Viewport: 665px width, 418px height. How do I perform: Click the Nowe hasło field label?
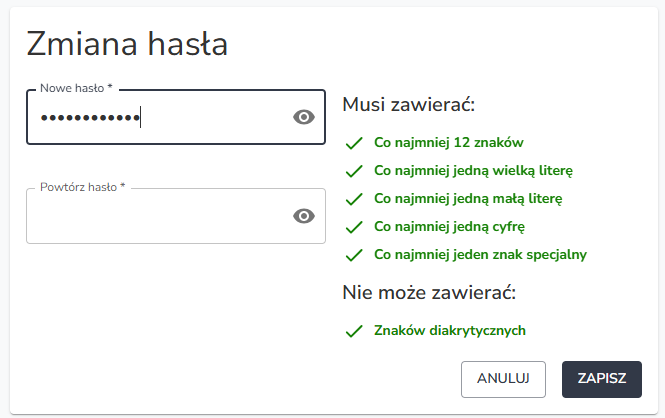coord(76,88)
